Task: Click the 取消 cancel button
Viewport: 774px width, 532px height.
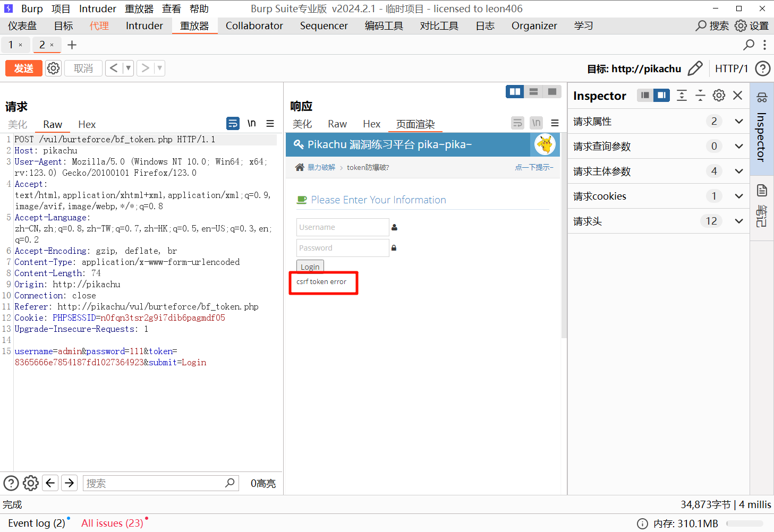Action: pos(83,68)
